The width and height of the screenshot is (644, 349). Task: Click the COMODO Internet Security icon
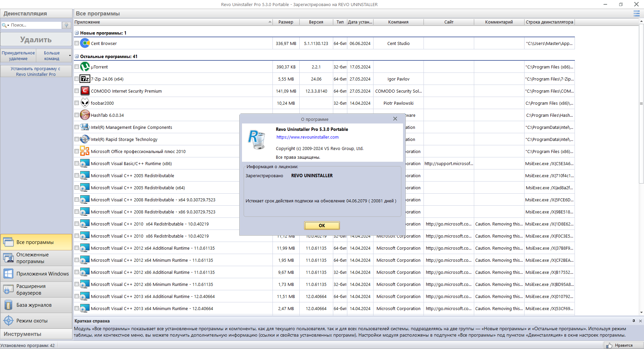(x=85, y=91)
